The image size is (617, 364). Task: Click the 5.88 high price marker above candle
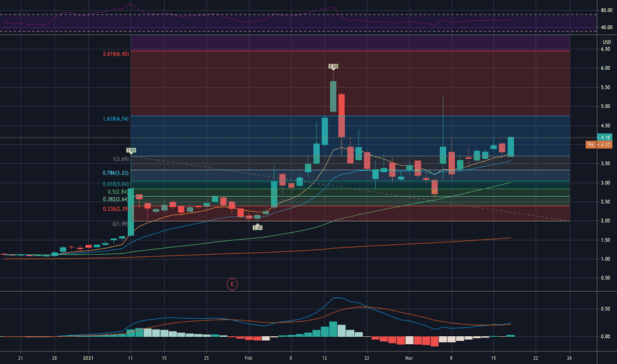pos(333,66)
